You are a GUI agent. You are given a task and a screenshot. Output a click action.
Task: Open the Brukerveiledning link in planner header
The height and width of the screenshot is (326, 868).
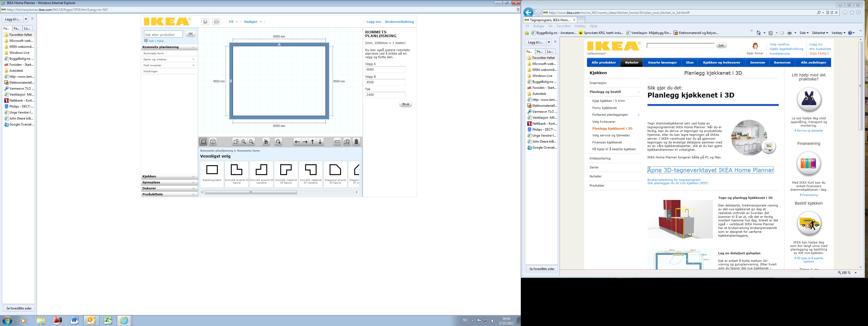399,22
